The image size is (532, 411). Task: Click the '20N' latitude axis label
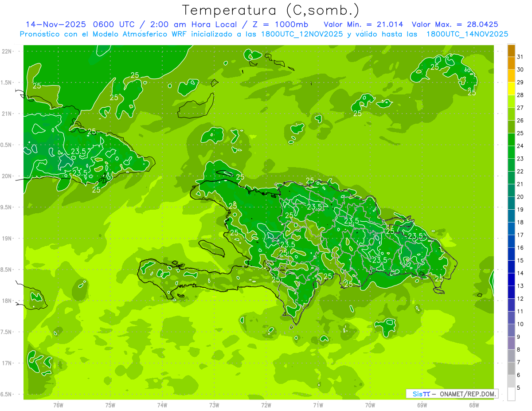point(6,176)
